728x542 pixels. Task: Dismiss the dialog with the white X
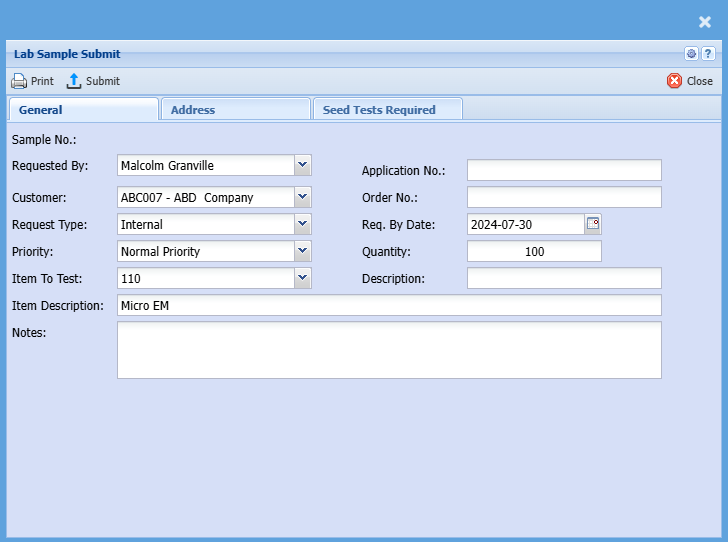(705, 22)
